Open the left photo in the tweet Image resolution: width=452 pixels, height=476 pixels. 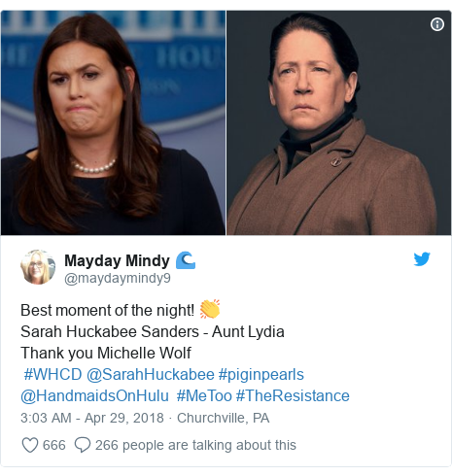[x=113, y=122]
